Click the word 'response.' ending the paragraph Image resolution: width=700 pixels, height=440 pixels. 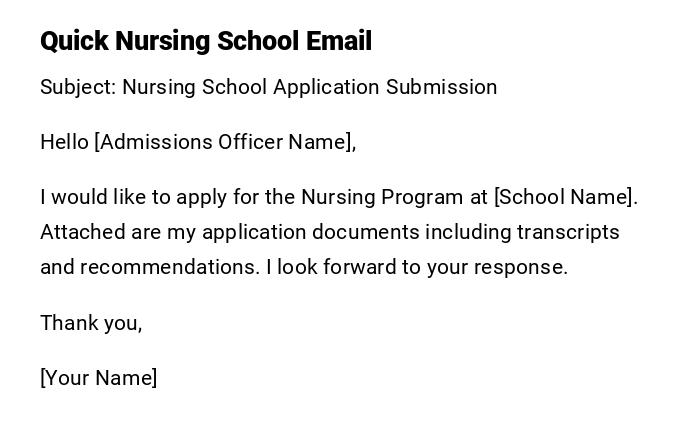tap(528, 267)
